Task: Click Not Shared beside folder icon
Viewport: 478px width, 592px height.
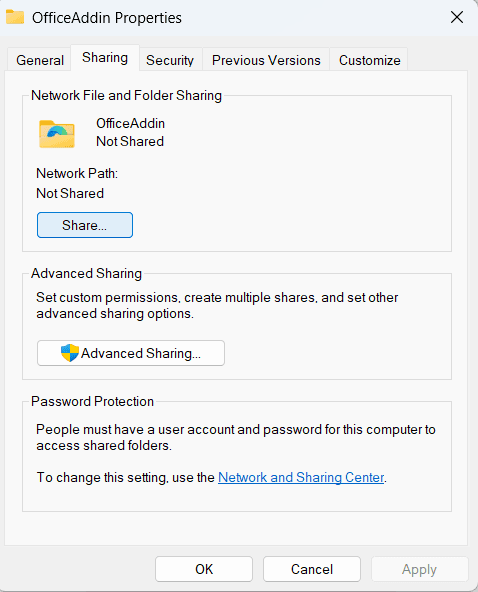Action: tap(130, 141)
